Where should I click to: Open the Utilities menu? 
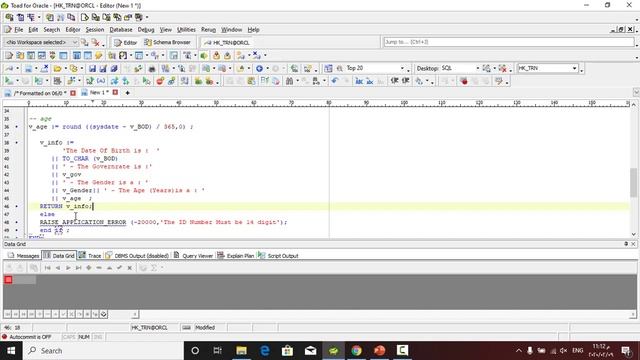186,30
